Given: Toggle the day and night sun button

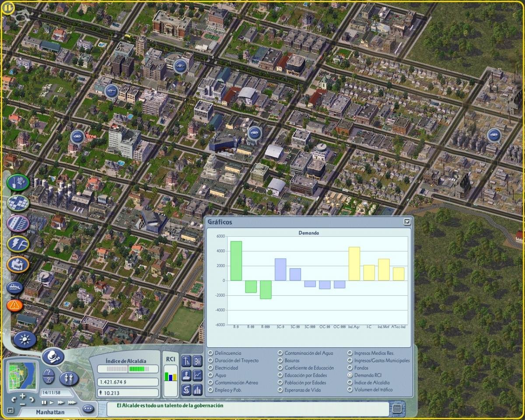Looking at the screenshot, I should coord(25,339).
